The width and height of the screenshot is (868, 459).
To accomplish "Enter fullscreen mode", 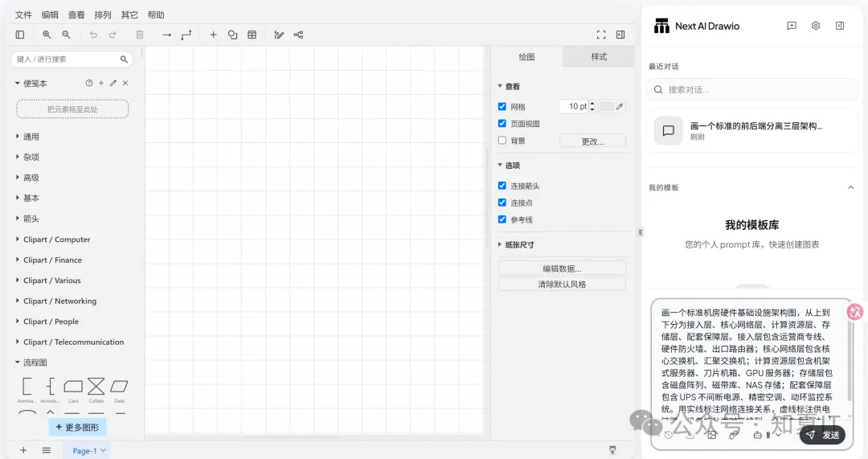I will 601,35.
